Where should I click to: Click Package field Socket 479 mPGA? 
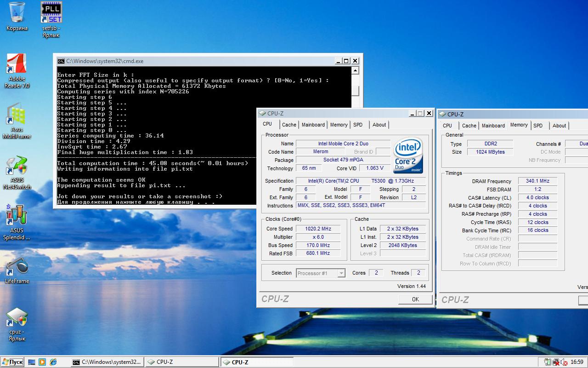(x=343, y=160)
